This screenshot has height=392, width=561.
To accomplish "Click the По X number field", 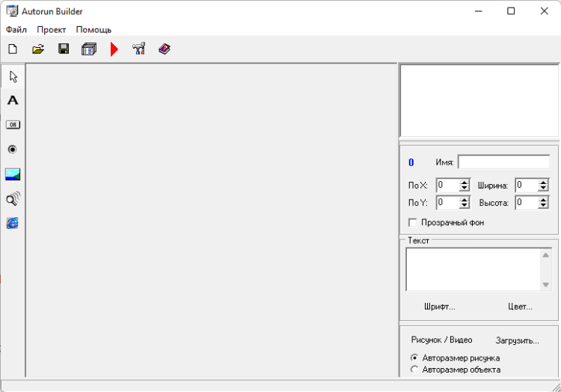I will [x=448, y=186].
